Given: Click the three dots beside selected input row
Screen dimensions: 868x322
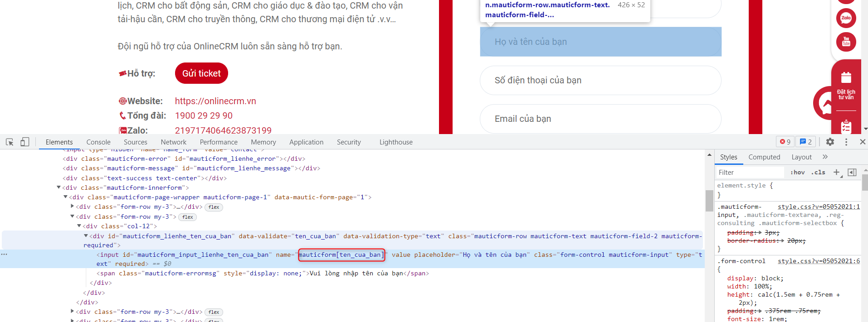Looking at the screenshot, I should point(4,254).
